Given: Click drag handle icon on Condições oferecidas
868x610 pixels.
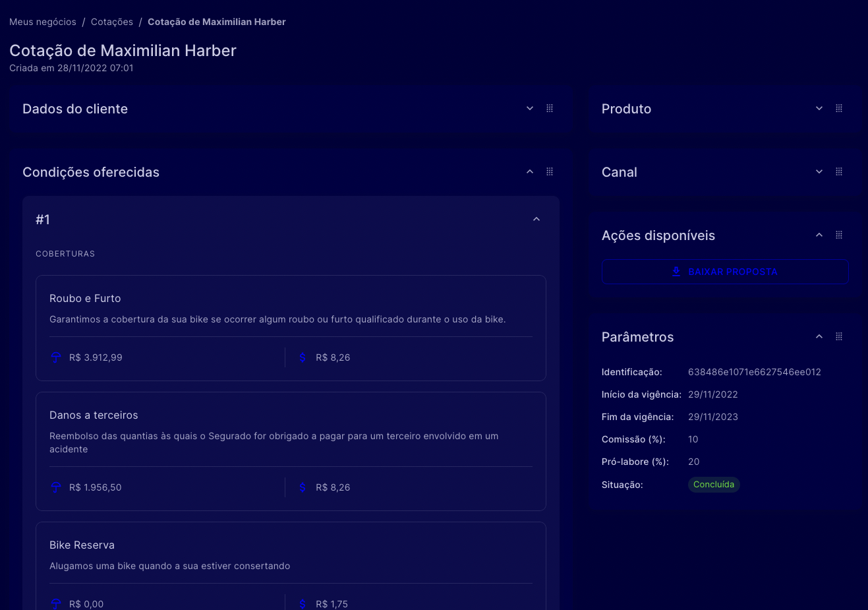Looking at the screenshot, I should 550,171.
